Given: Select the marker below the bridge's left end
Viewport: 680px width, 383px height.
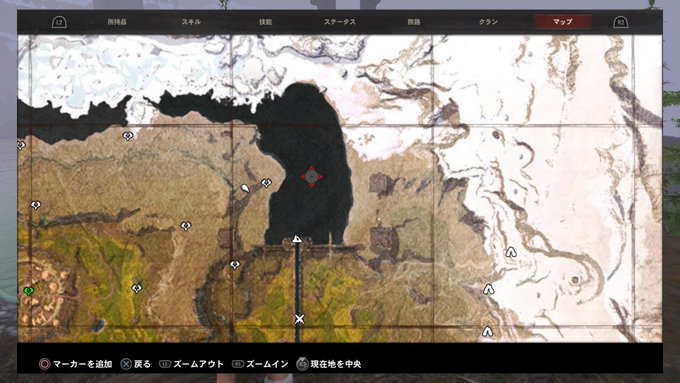Looking at the screenshot, I should pos(235,264).
